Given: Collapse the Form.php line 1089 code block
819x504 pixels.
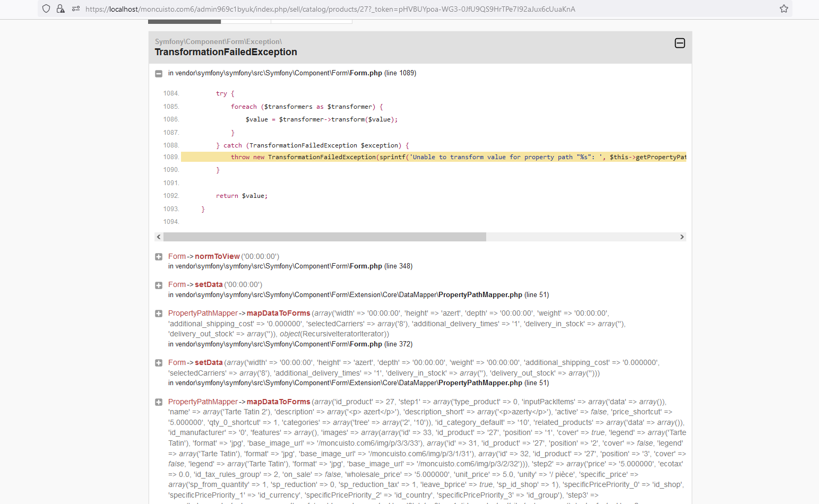Looking at the screenshot, I should 158,74.
